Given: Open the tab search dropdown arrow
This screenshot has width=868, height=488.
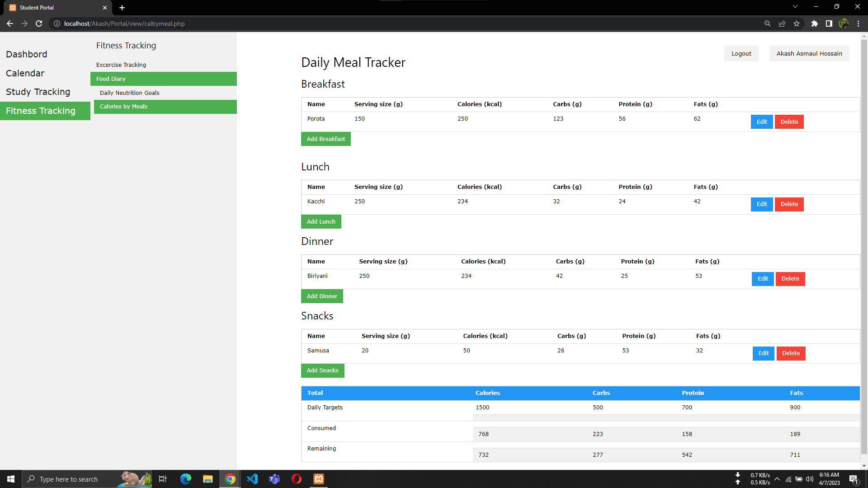Looking at the screenshot, I should click(795, 7).
